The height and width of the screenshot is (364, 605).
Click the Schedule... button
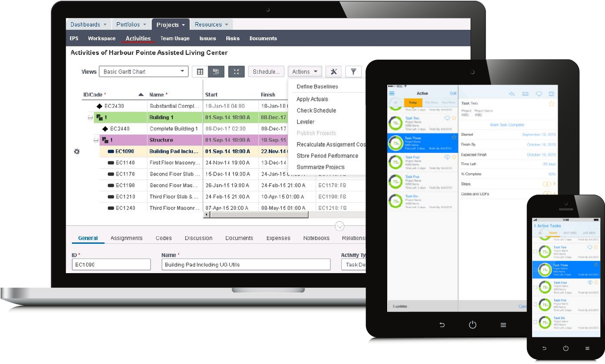266,71
